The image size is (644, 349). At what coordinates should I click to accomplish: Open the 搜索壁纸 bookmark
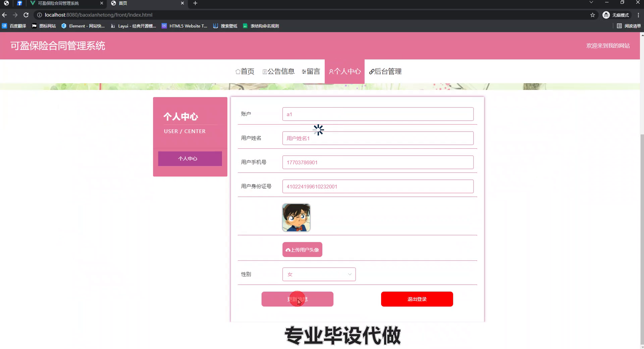pos(225,26)
